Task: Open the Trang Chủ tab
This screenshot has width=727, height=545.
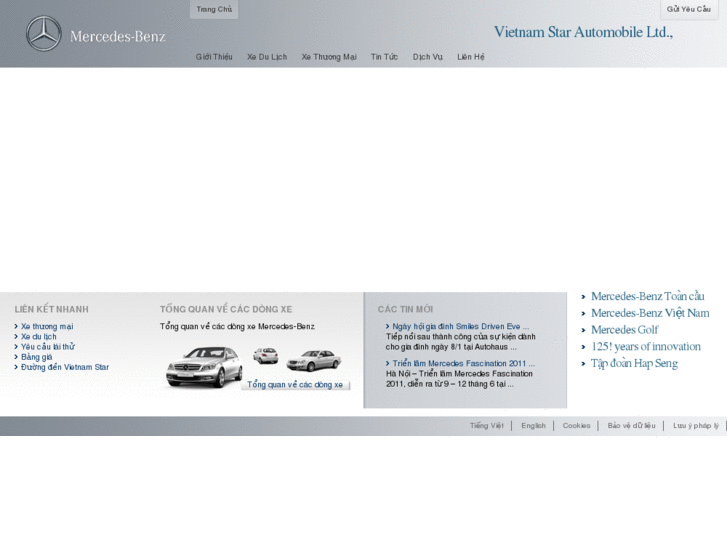Action: 214,9
